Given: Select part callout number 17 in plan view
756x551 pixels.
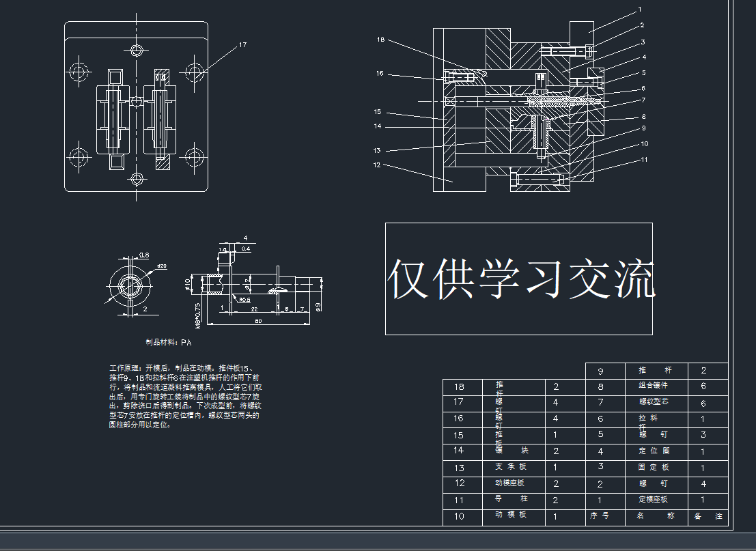Looking at the screenshot, I should (x=242, y=45).
